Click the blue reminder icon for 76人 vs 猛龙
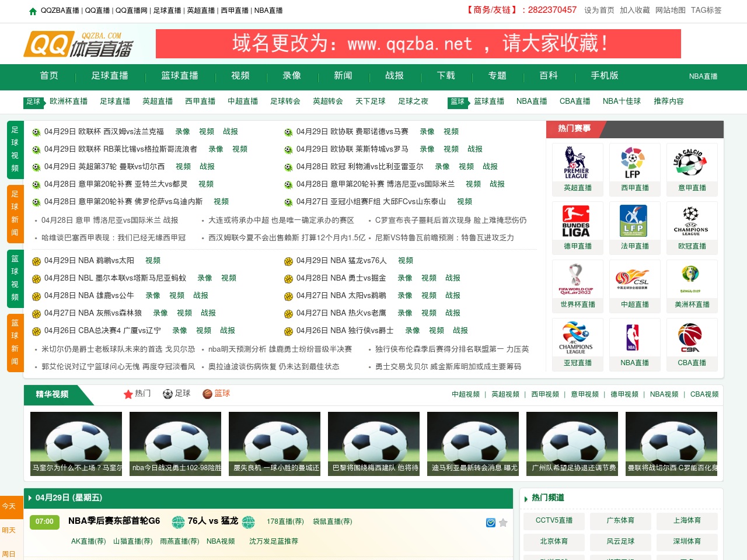Image resolution: width=747 pixels, height=560 pixels. tap(491, 523)
